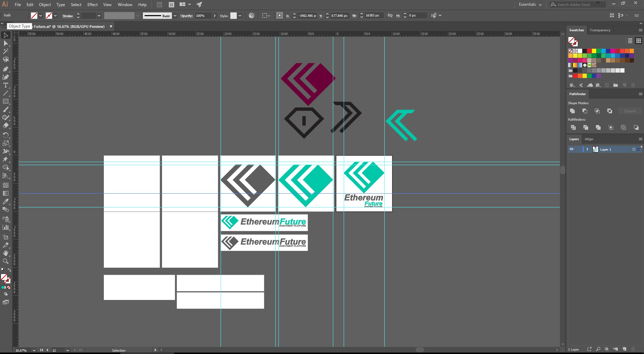The height and width of the screenshot is (354, 644).
Task: Select the Hand tool
Action: (x=6, y=253)
